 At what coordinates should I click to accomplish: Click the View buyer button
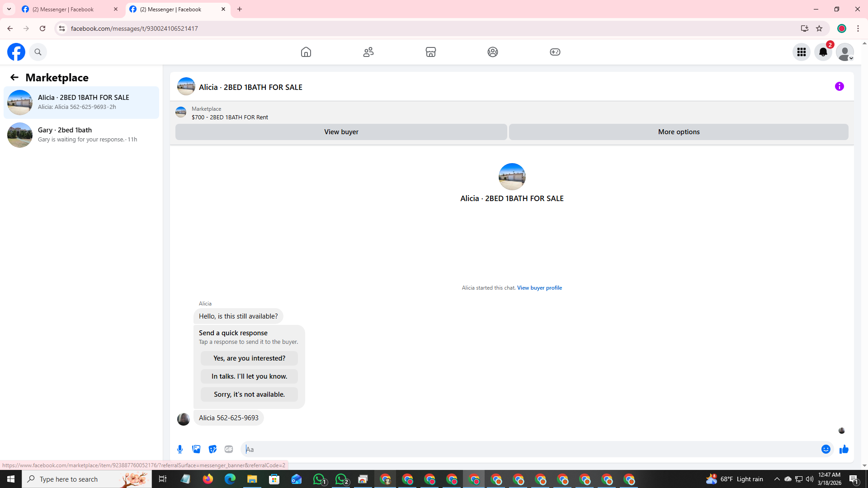(341, 132)
